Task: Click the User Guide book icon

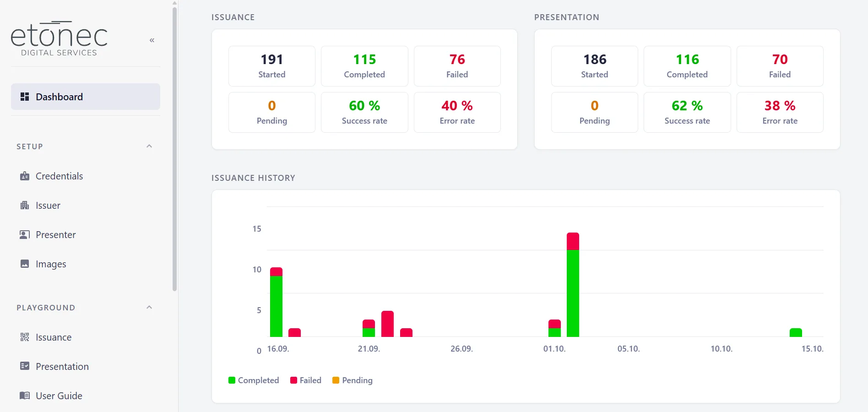Action: [25, 396]
